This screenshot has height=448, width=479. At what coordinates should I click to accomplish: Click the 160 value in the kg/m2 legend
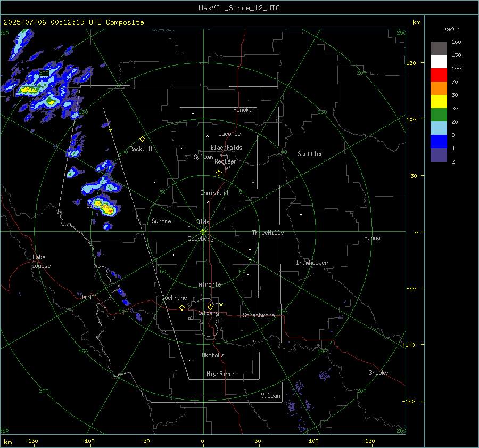(456, 42)
